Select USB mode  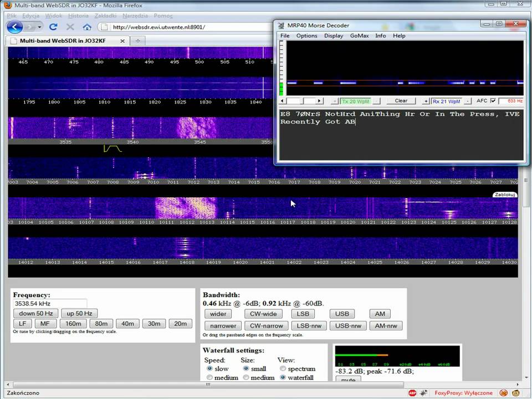click(342, 314)
